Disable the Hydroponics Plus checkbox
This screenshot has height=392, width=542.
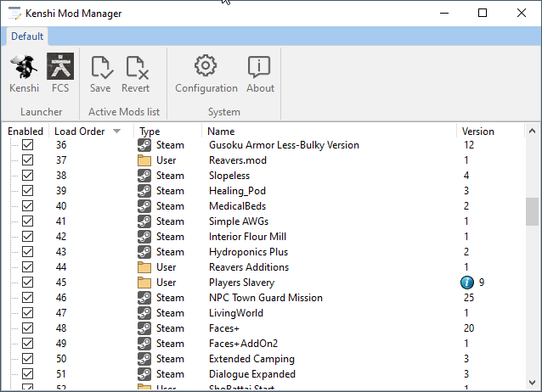28,251
